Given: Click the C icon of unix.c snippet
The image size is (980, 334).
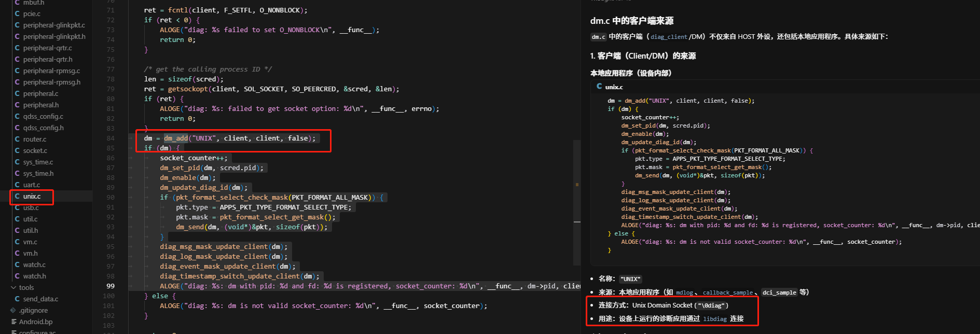Looking at the screenshot, I should pyautogui.click(x=599, y=86).
